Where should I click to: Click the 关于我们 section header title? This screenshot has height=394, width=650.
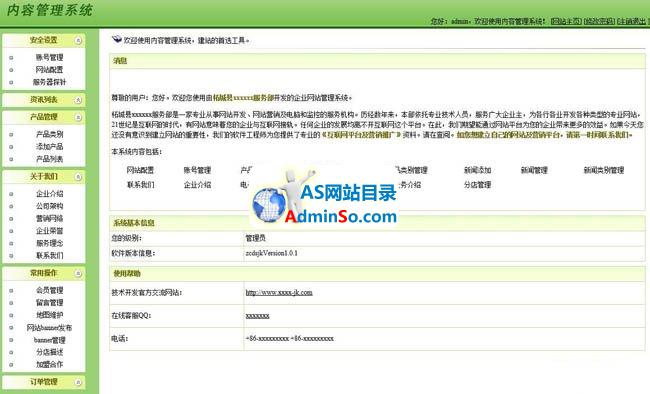tap(43, 177)
